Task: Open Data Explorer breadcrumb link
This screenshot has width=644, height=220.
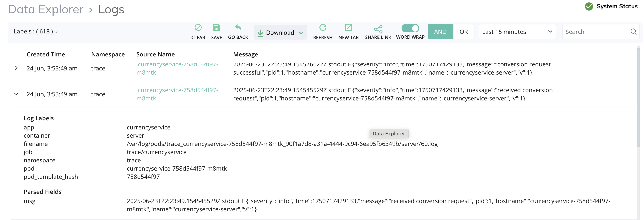Action: [x=46, y=9]
